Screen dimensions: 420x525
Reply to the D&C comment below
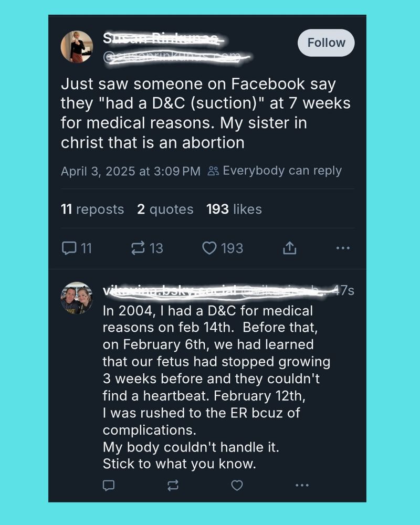(x=109, y=485)
